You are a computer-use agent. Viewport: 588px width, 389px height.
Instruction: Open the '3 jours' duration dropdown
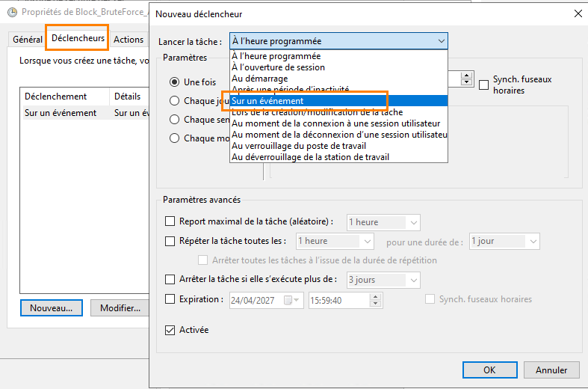414,280
